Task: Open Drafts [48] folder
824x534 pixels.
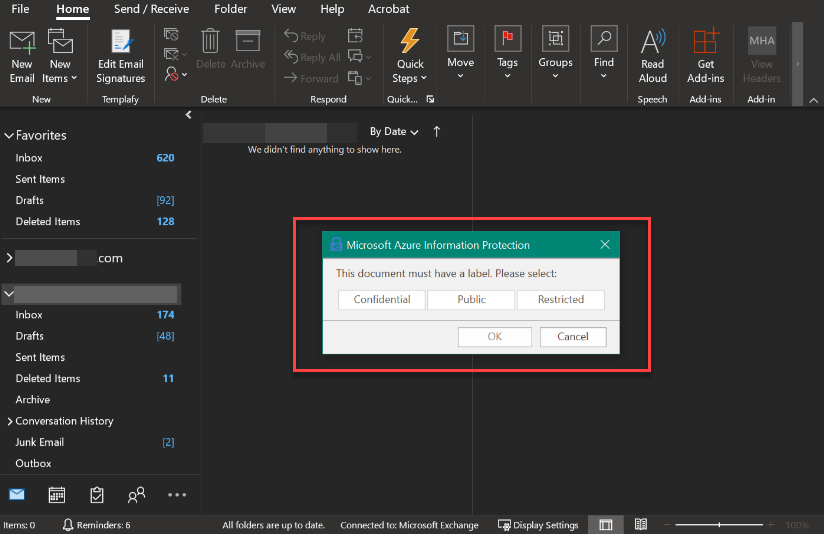Action: click(95, 336)
